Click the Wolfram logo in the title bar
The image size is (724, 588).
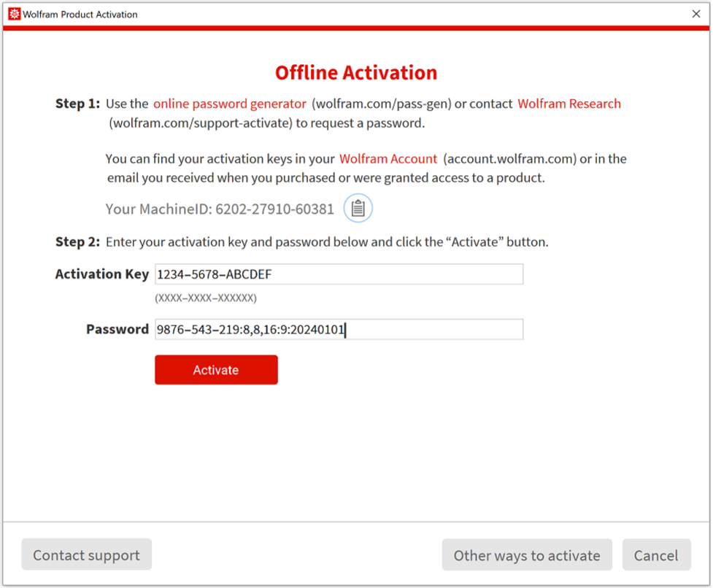pyautogui.click(x=14, y=14)
